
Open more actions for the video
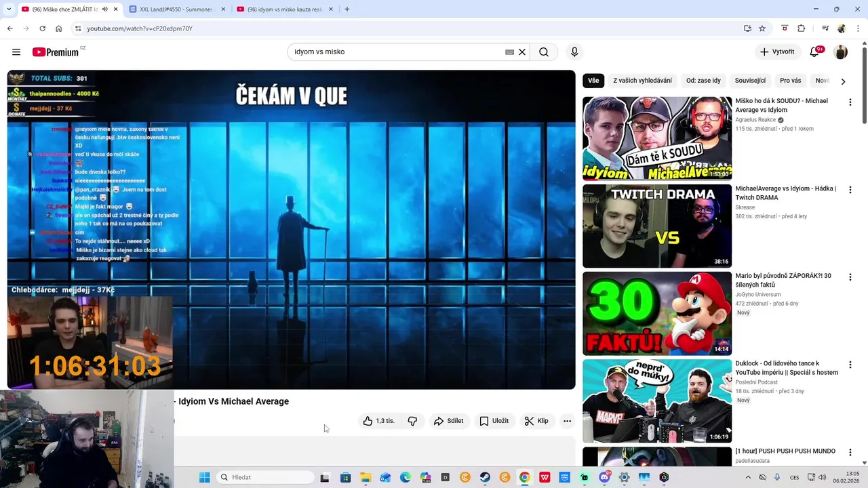(x=567, y=421)
